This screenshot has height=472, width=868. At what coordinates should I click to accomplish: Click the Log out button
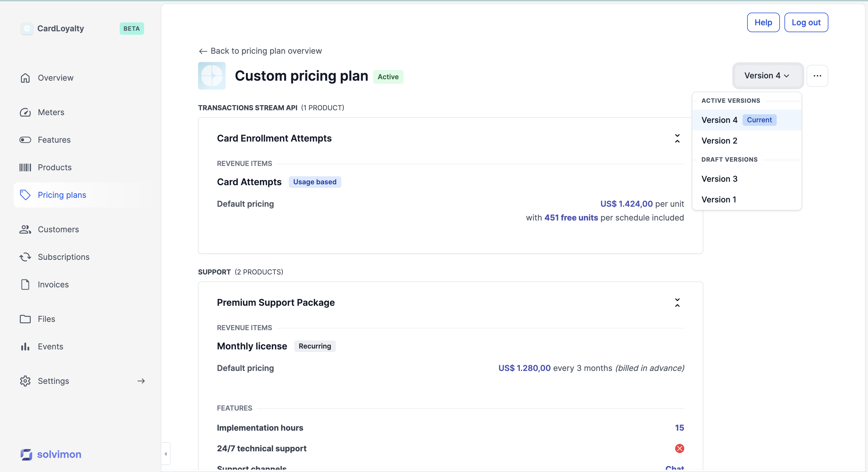click(806, 23)
